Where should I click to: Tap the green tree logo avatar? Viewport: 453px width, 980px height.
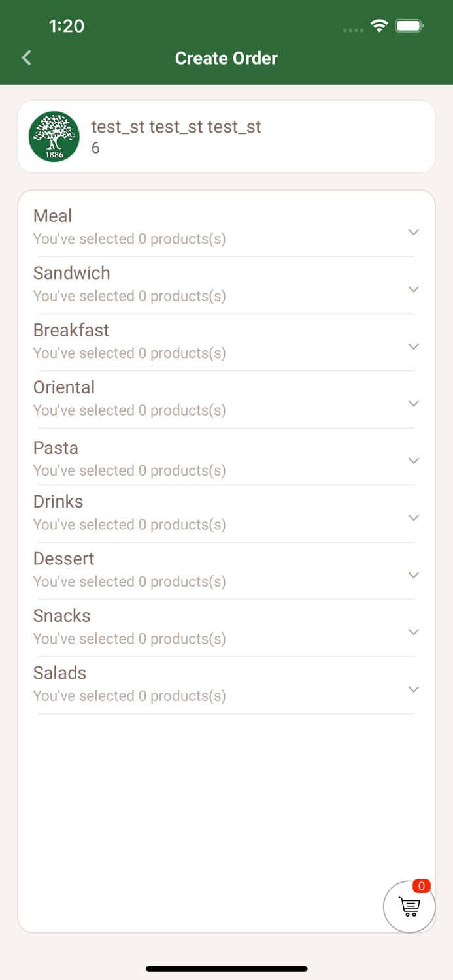[x=54, y=137]
